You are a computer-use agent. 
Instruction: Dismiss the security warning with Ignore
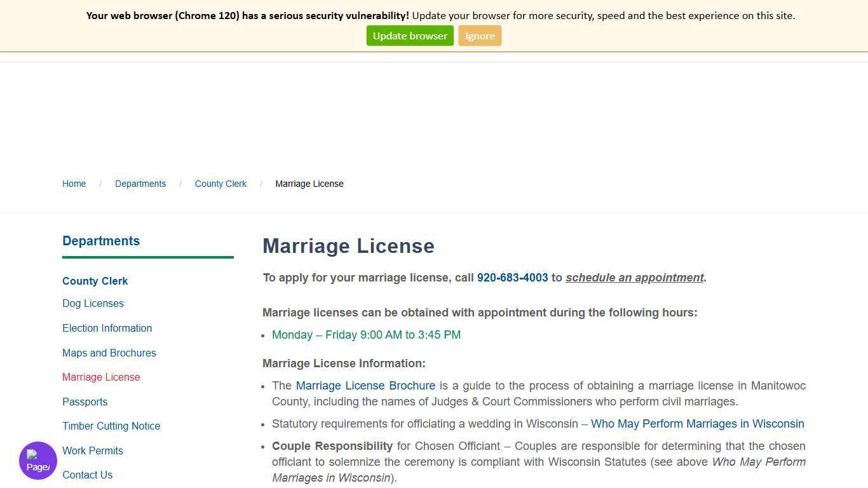pyautogui.click(x=480, y=36)
